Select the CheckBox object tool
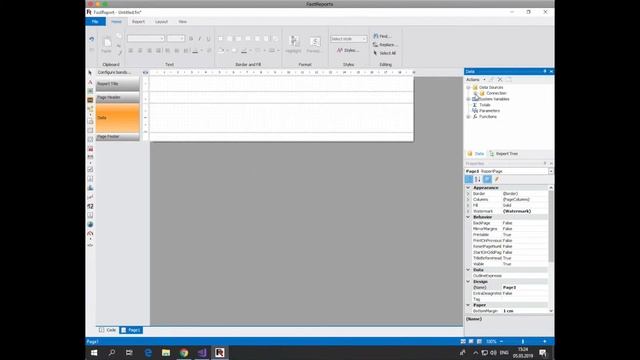Image resolution: width=640 pixels, height=360 pixels. click(x=90, y=169)
